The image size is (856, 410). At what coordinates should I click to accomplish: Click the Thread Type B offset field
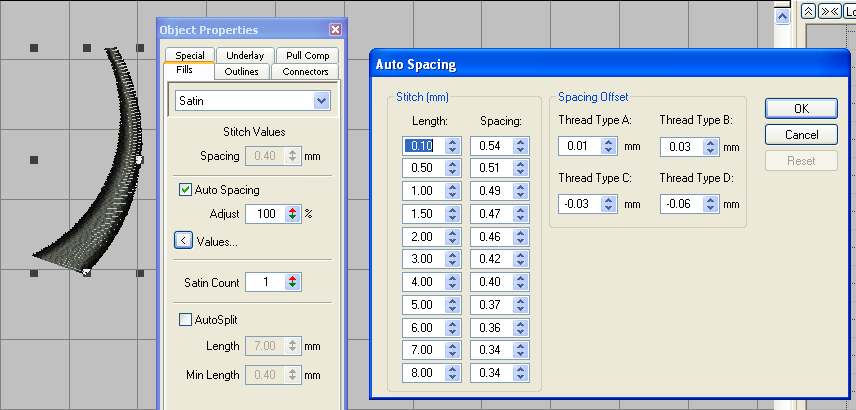[x=681, y=147]
